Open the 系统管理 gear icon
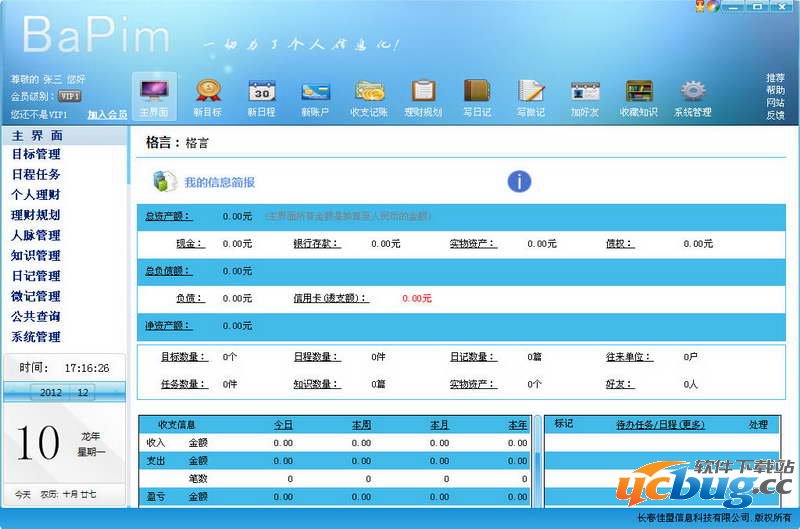800x529 pixels. (693, 91)
